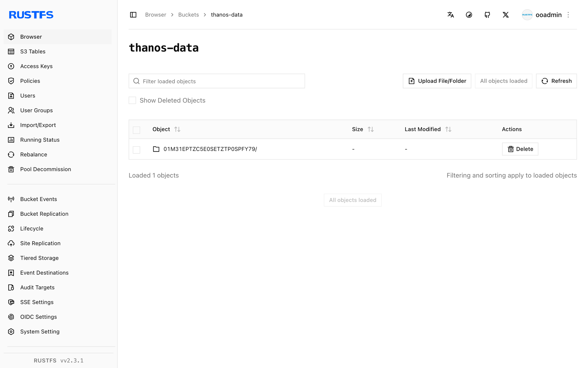588x368 pixels.
Task: Click the Refresh button
Action: tap(556, 81)
